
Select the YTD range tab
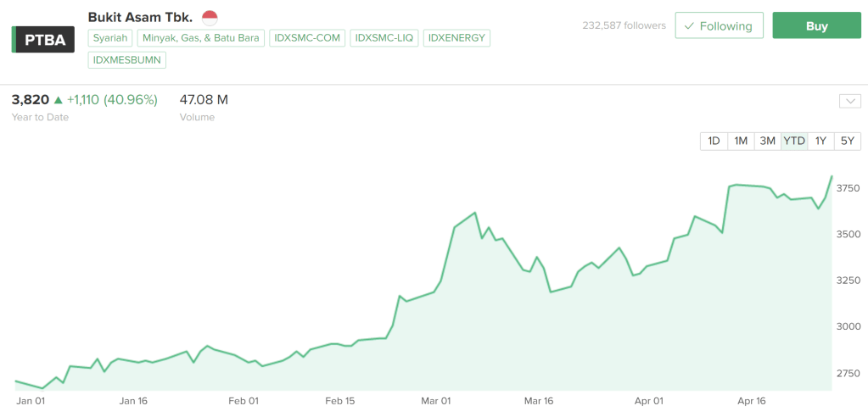(x=794, y=141)
